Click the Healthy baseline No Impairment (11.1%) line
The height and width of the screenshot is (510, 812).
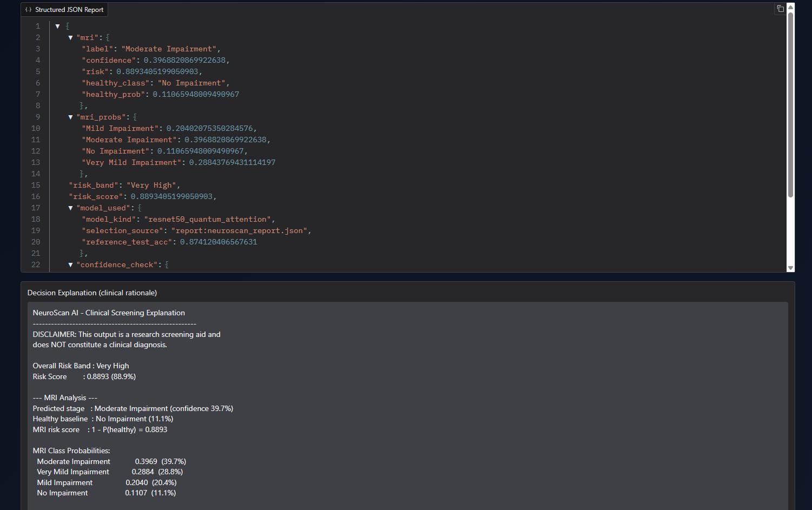103,419
